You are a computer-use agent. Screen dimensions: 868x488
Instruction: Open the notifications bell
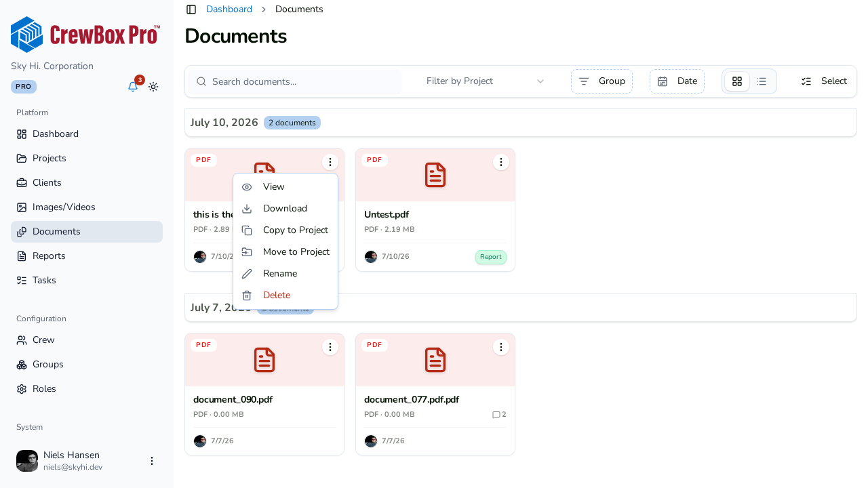point(133,87)
